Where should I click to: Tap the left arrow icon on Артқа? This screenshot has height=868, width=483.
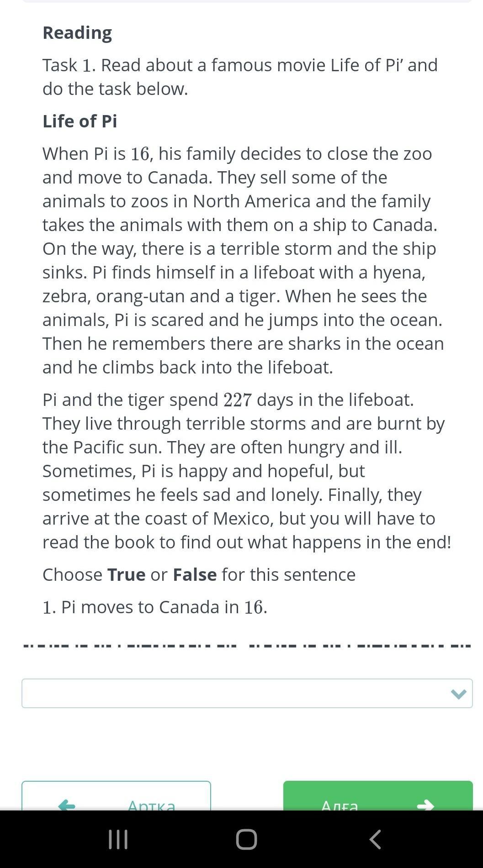tap(67, 805)
